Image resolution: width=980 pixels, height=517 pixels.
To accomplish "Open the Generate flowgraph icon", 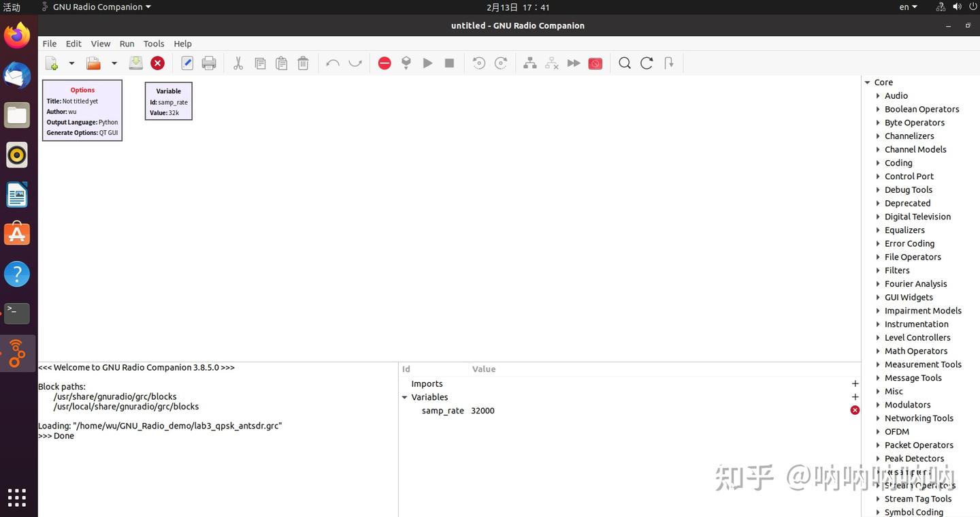I will coord(406,63).
